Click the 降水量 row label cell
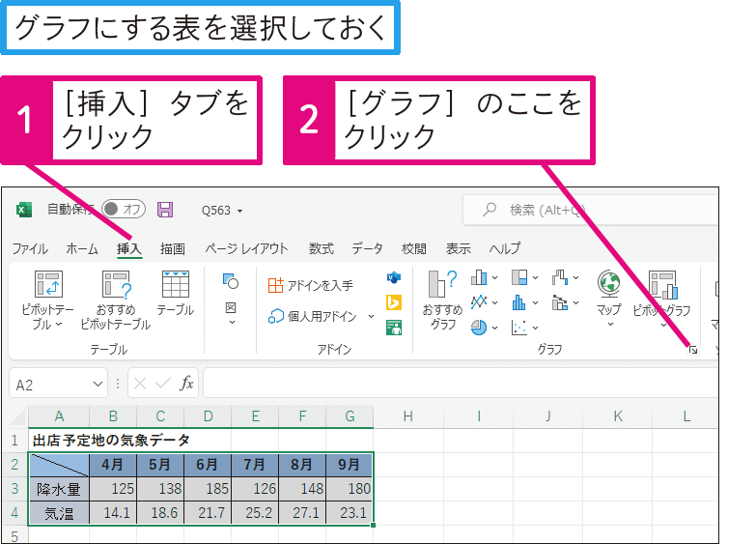 (59, 489)
